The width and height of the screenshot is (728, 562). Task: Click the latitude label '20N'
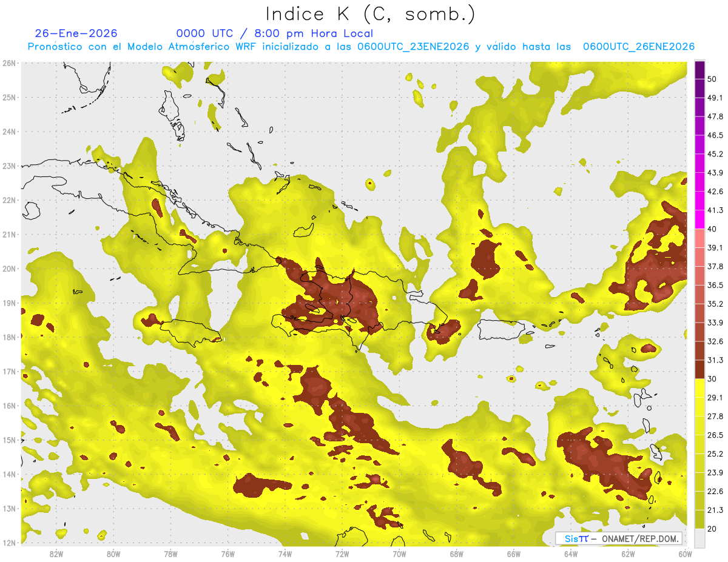click(x=8, y=269)
